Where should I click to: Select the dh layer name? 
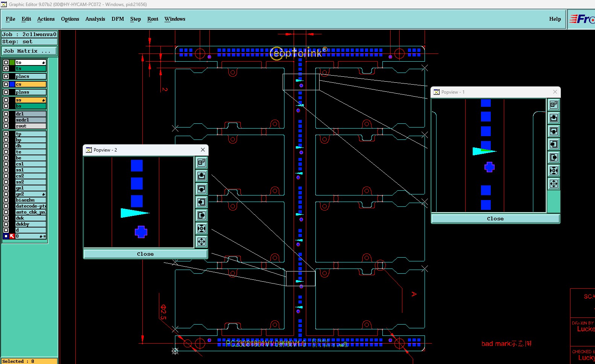pos(31,146)
